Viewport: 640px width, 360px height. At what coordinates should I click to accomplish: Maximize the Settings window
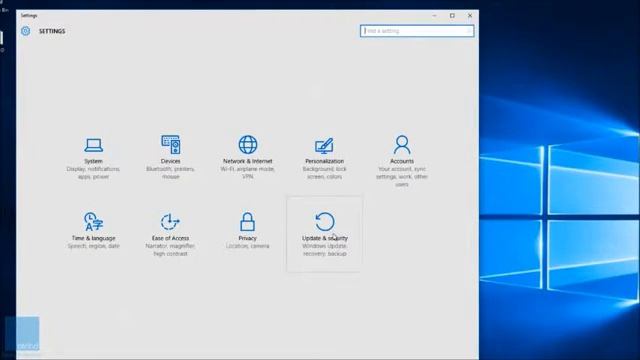[452, 16]
